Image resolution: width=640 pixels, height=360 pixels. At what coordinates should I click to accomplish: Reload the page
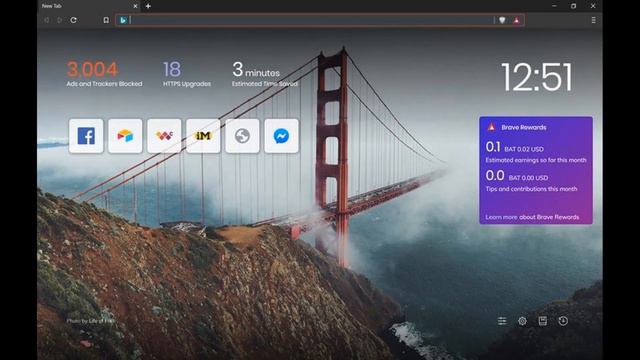pyautogui.click(x=73, y=20)
